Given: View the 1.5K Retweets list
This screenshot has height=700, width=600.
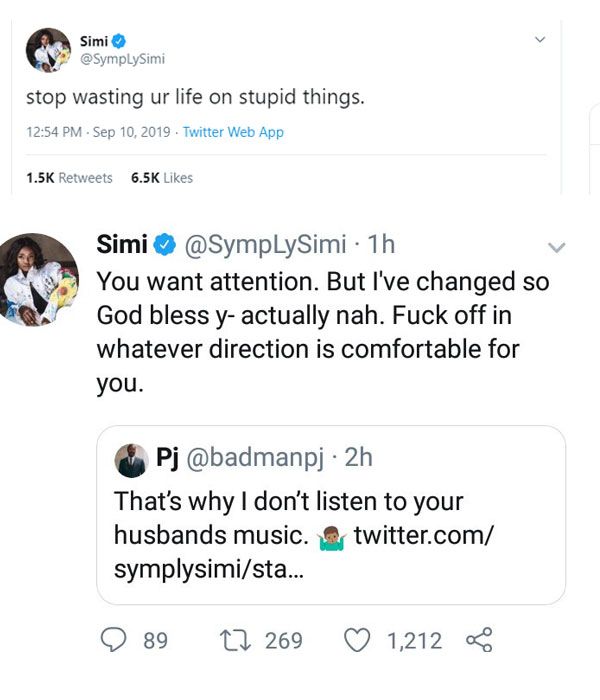Looking at the screenshot, I should tap(69, 178).
